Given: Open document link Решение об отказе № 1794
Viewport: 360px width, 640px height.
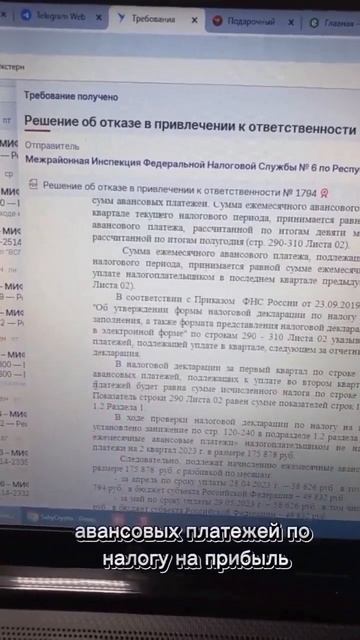Looking at the screenshot, I should [180, 189].
